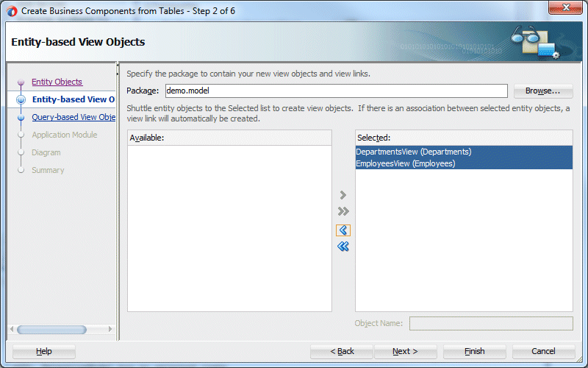Click the Browse... button

click(x=543, y=91)
